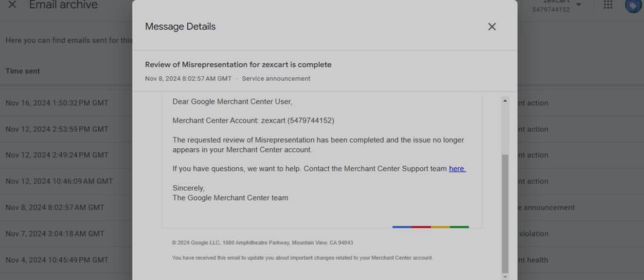Viewport: 644px width, 280px height.
Task: Expand the zexcart account switcher dropdown
Action: click(x=579, y=5)
